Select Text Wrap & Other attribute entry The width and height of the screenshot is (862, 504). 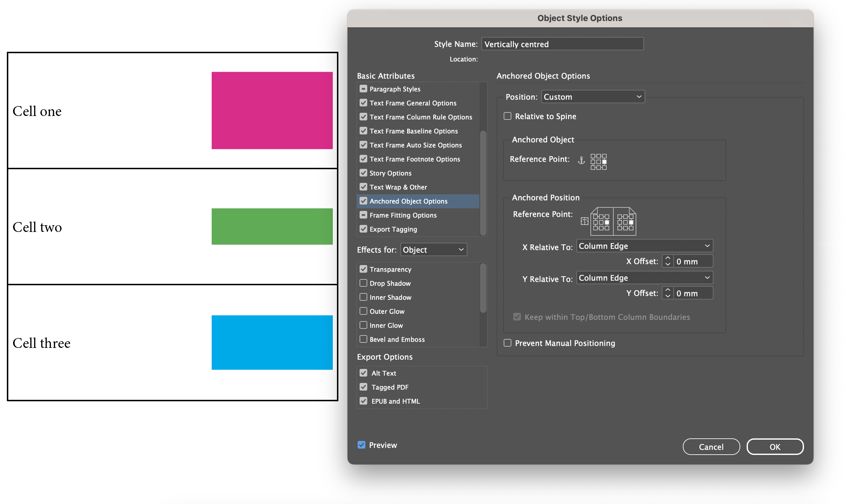(x=398, y=187)
